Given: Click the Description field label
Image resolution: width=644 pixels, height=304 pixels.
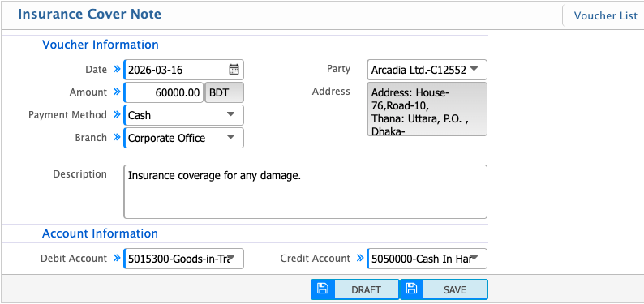Looking at the screenshot, I should (79, 174).
